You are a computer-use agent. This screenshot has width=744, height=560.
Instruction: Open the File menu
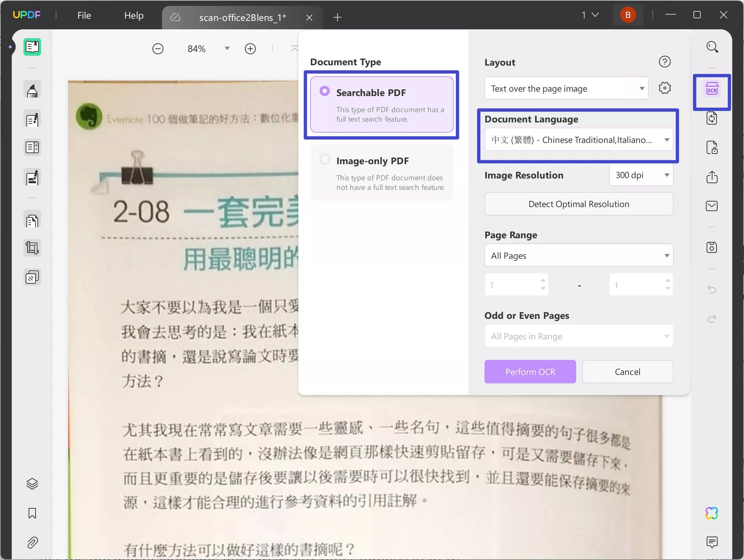[84, 15]
